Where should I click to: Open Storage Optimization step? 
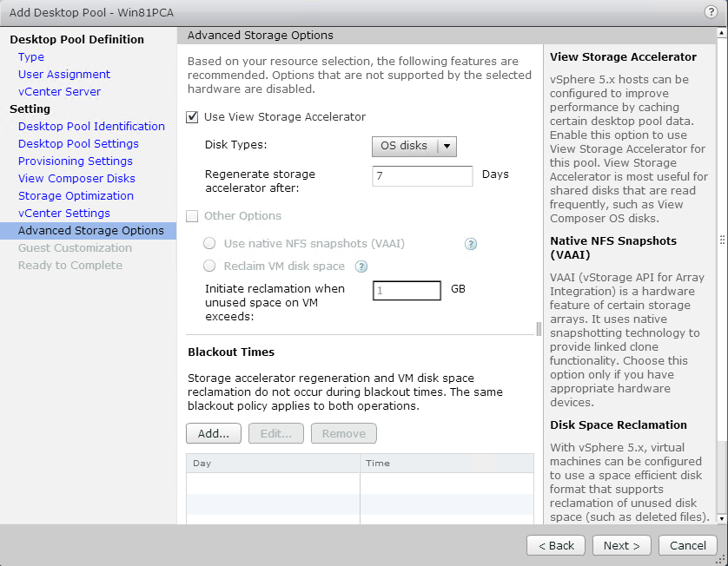click(76, 196)
